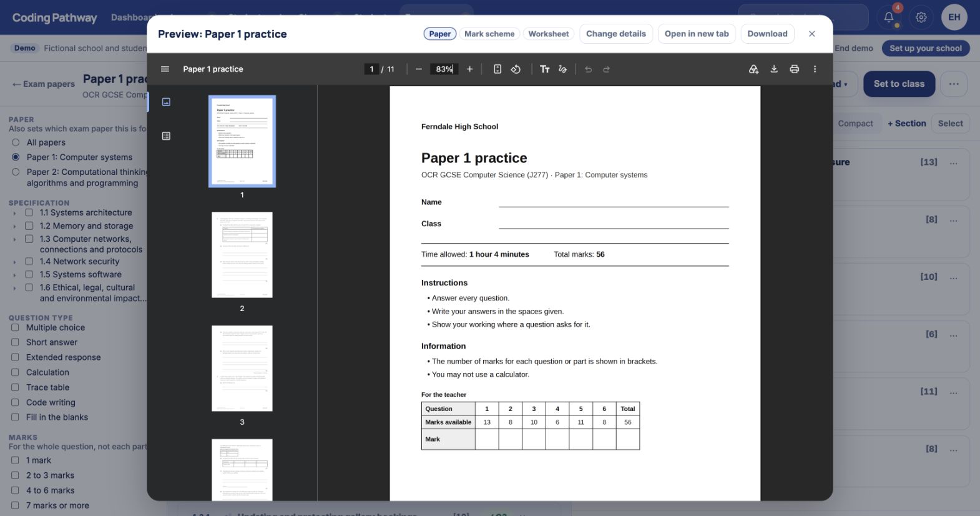Expand the 1.2 Memory and storage item
Image resolution: width=980 pixels, height=516 pixels.
point(14,226)
